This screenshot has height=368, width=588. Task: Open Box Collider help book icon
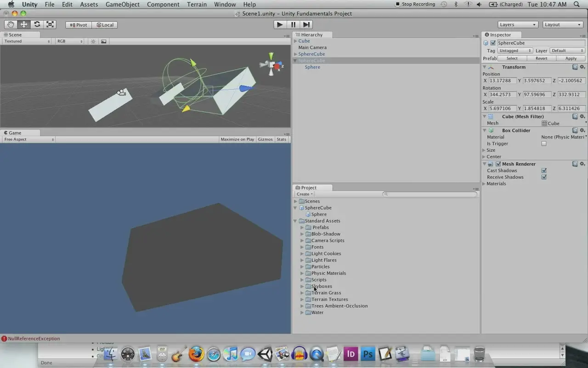click(x=575, y=131)
